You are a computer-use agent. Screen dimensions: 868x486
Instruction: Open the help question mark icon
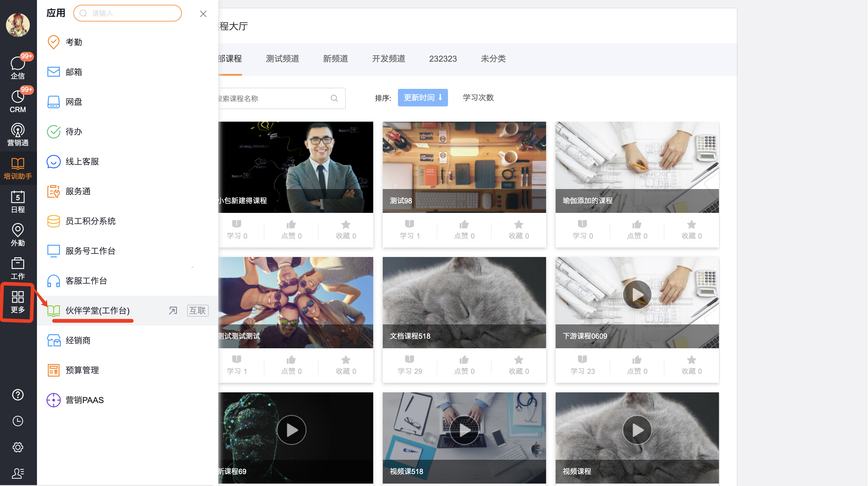pyautogui.click(x=18, y=395)
